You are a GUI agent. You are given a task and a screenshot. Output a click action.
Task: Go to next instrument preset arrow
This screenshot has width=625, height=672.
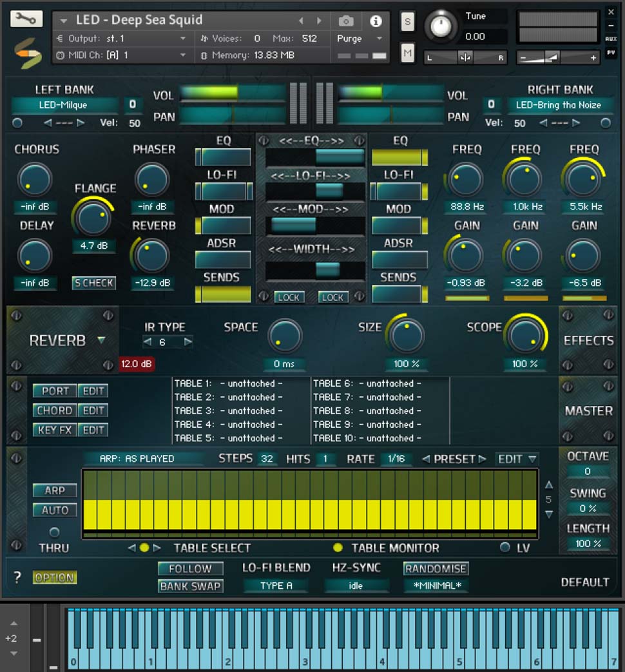[x=319, y=21]
